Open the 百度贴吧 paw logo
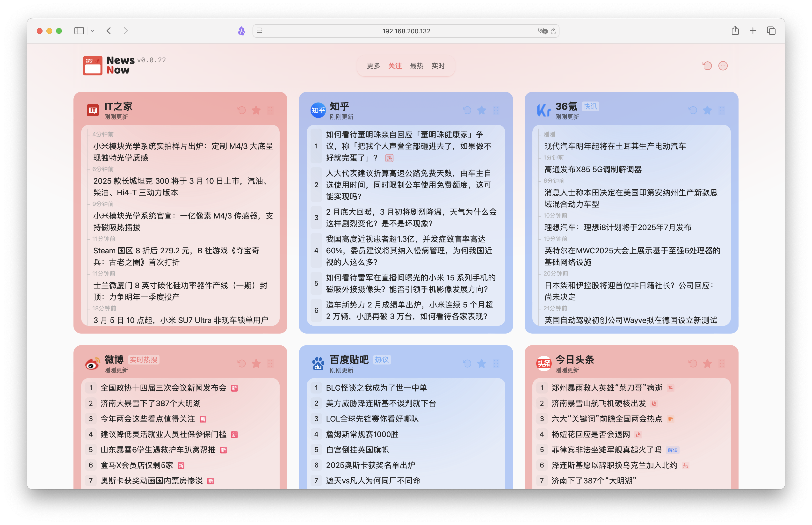812x525 pixels. pos(318,363)
